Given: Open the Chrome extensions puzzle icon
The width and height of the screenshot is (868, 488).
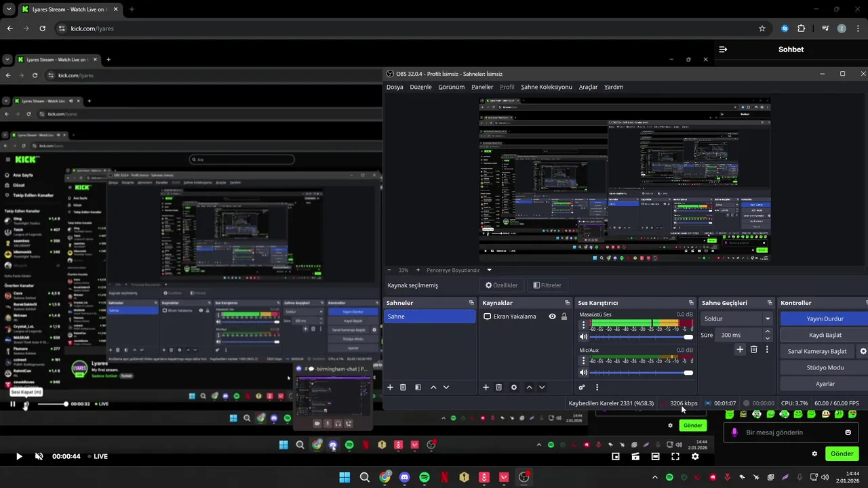Looking at the screenshot, I should (802, 28).
